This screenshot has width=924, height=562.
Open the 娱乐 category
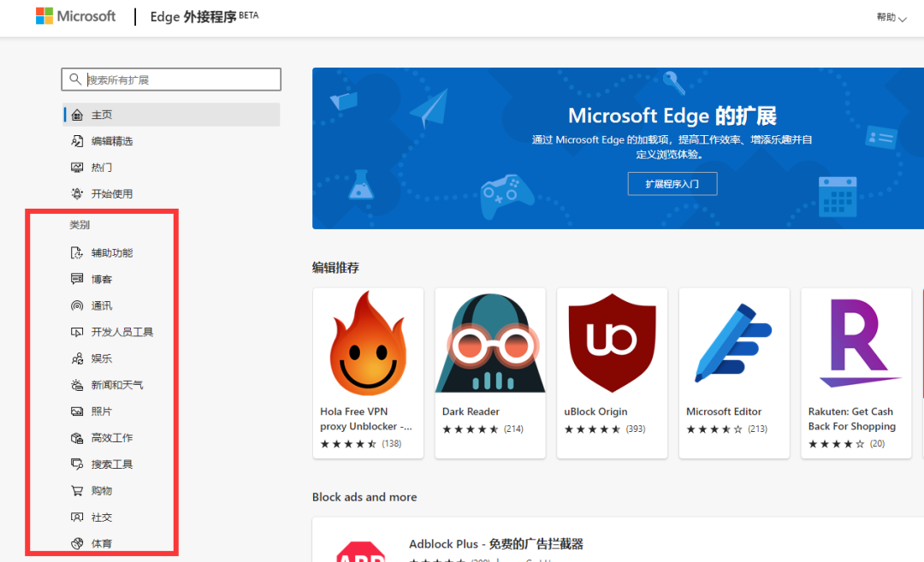pyautogui.click(x=101, y=358)
